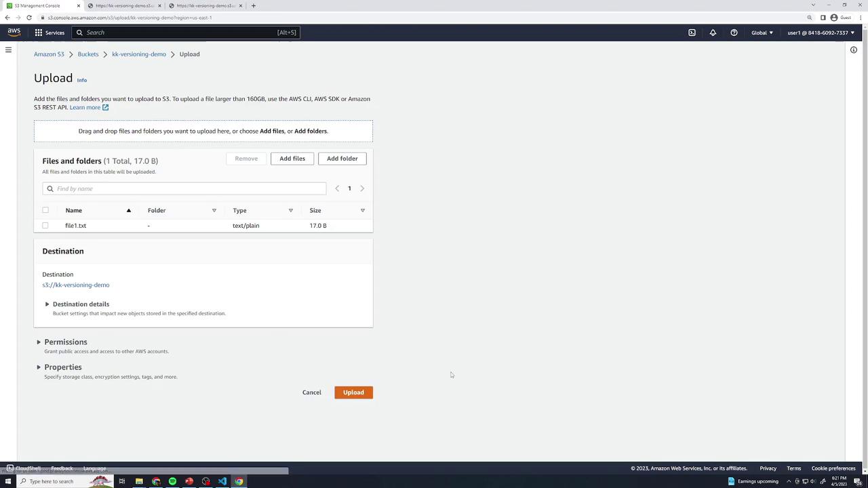Go to next page of files table

pyautogui.click(x=362, y=188)
